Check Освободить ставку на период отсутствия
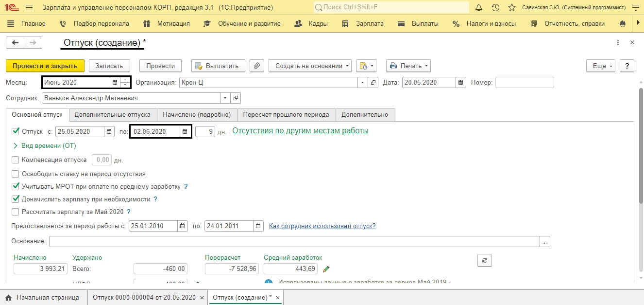The image size is (644, 305). pyautogui.click(x=16, y=174)
